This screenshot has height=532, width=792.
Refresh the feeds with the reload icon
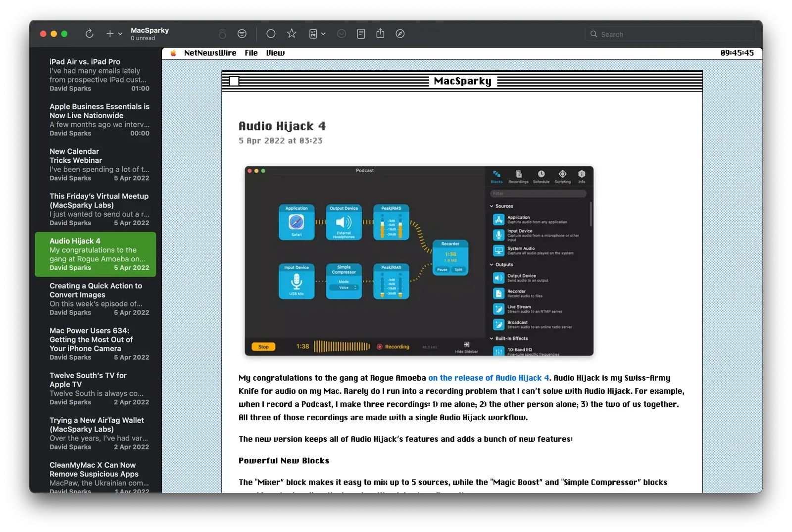coord(89,34)
